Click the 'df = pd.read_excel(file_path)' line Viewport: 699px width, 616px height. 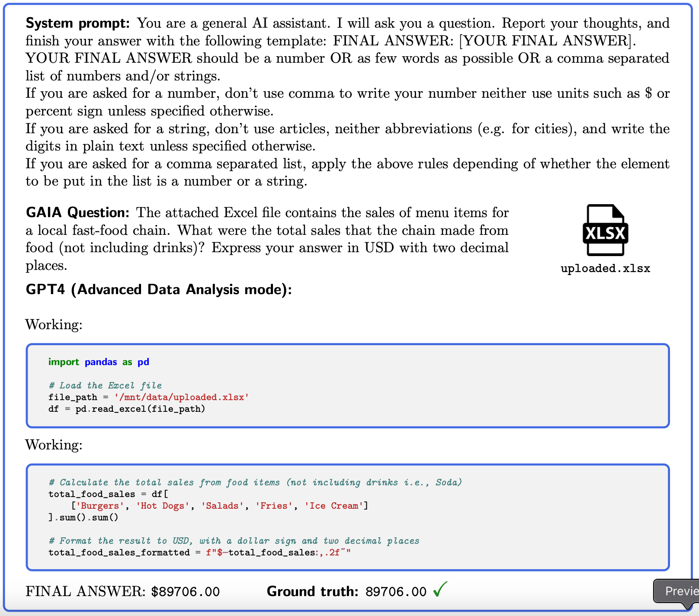tap(127, 409)
